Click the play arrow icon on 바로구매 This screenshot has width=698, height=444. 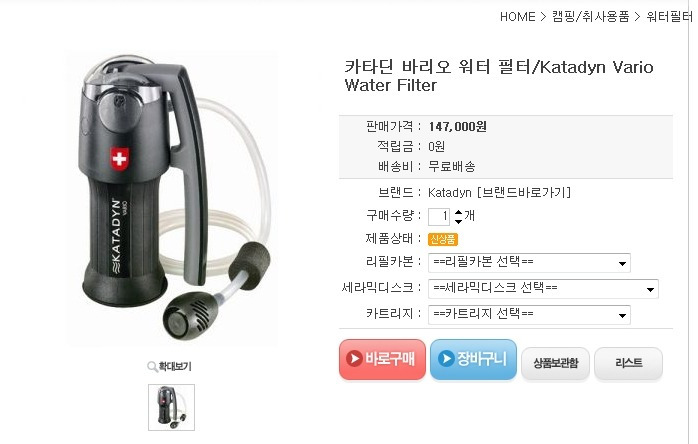pyautogui.click(x=354, y=358)
